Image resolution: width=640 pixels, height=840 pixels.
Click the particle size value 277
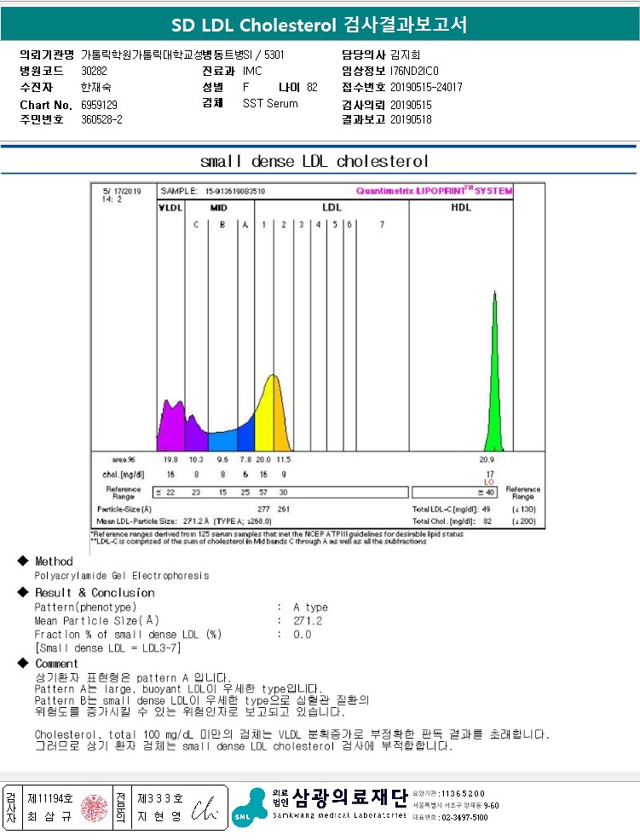coord(263,509)
